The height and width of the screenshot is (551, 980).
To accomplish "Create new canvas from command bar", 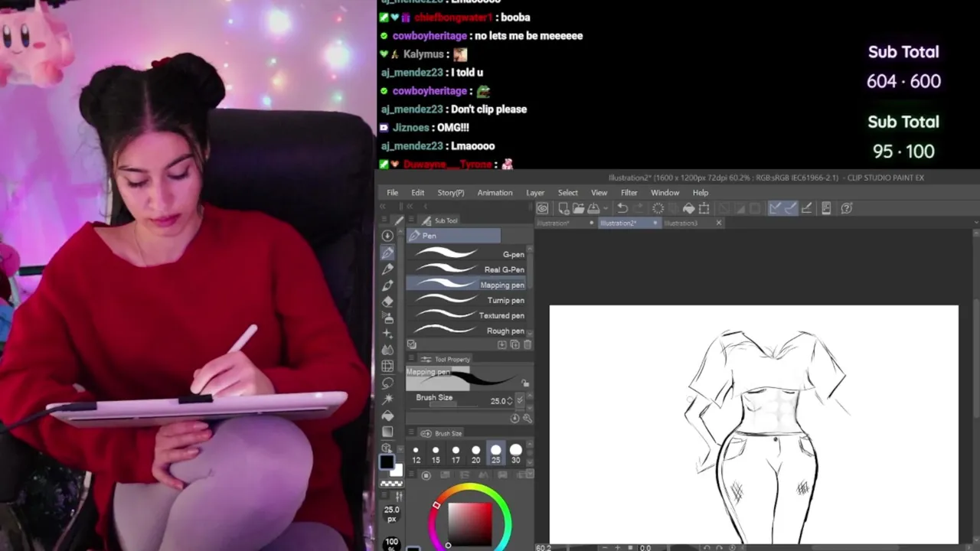I will (563, 208).
